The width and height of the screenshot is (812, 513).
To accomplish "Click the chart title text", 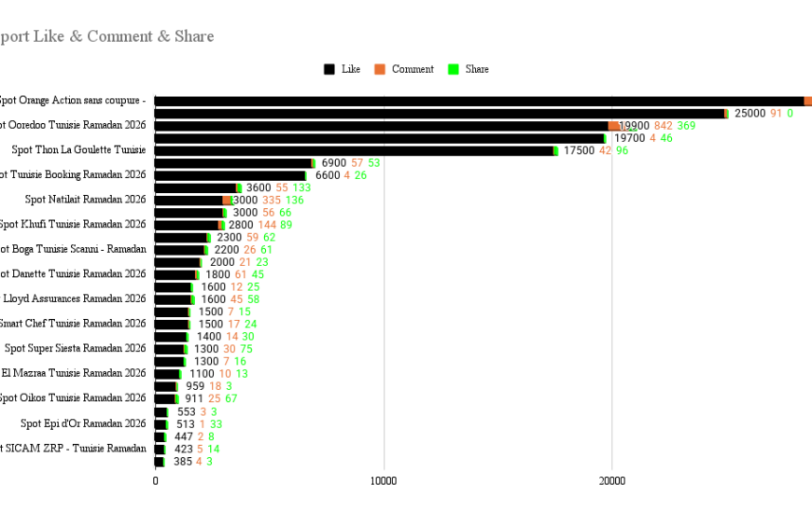I will pos(106,36).
